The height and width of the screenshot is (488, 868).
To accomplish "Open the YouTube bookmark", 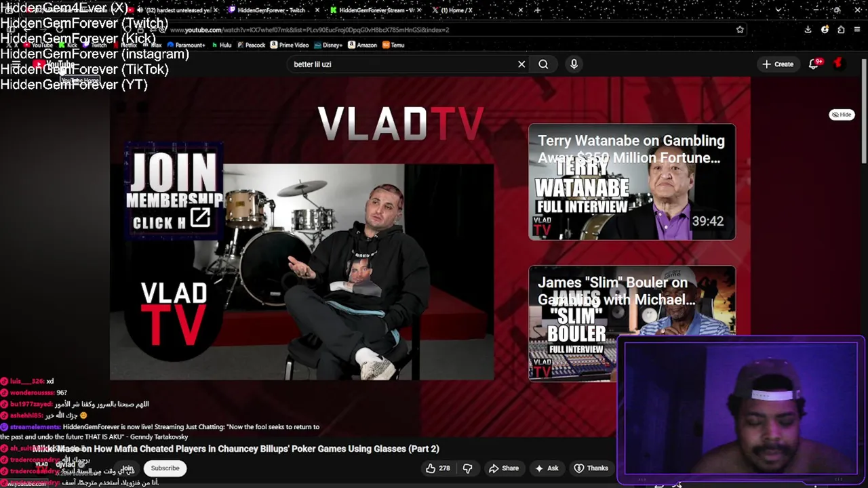I will pos(38,45).
